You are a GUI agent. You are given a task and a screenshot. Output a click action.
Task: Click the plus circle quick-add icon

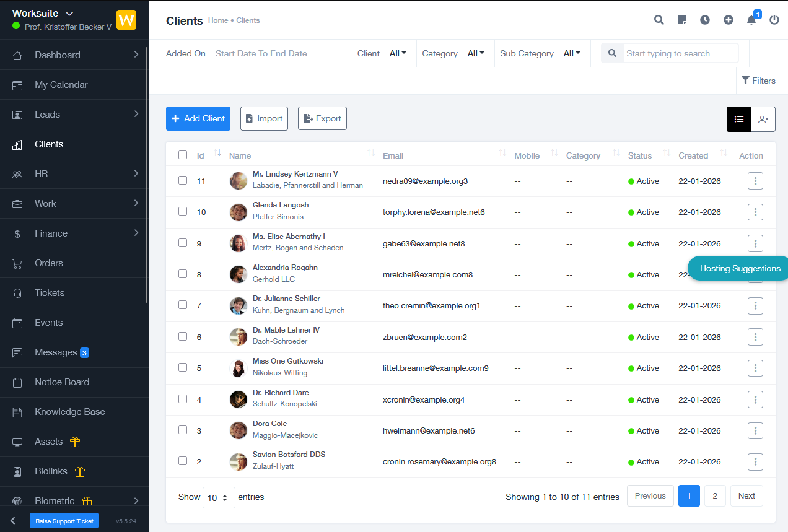(x=729, y=20)
